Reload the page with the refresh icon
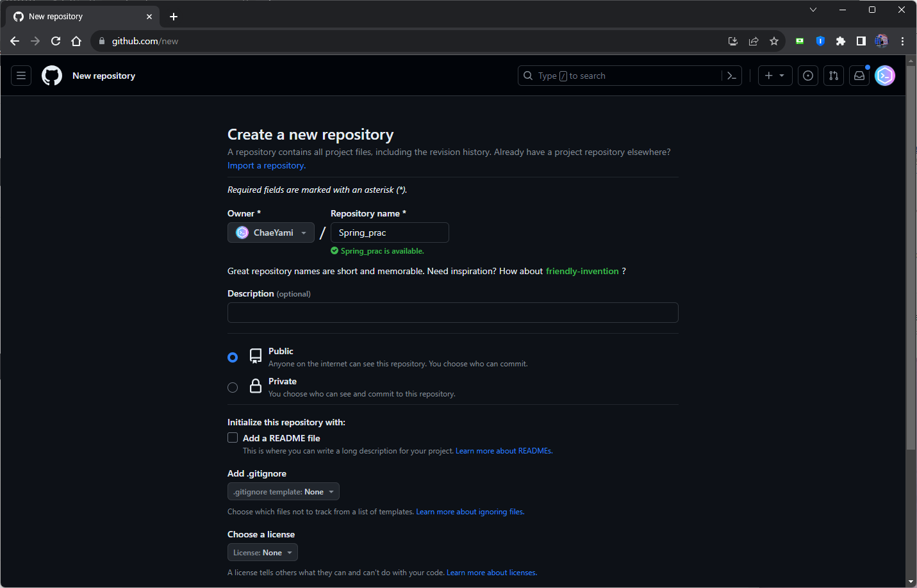This screenshot has height=588, width=917. pos(56,41)
